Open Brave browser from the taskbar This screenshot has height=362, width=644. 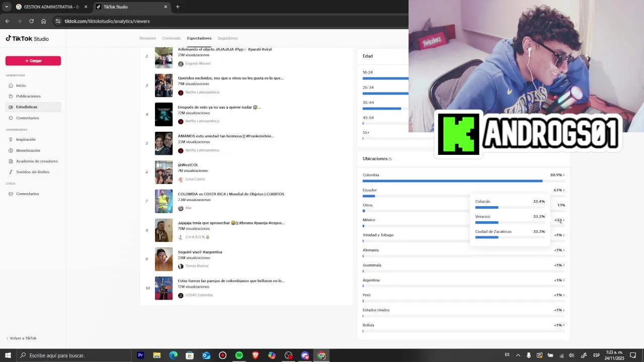click(x=256, y=355)
